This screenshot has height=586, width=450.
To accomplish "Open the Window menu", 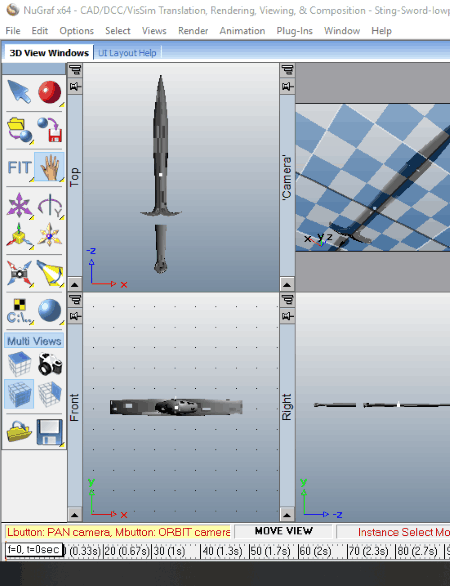I will click(342, 31).
